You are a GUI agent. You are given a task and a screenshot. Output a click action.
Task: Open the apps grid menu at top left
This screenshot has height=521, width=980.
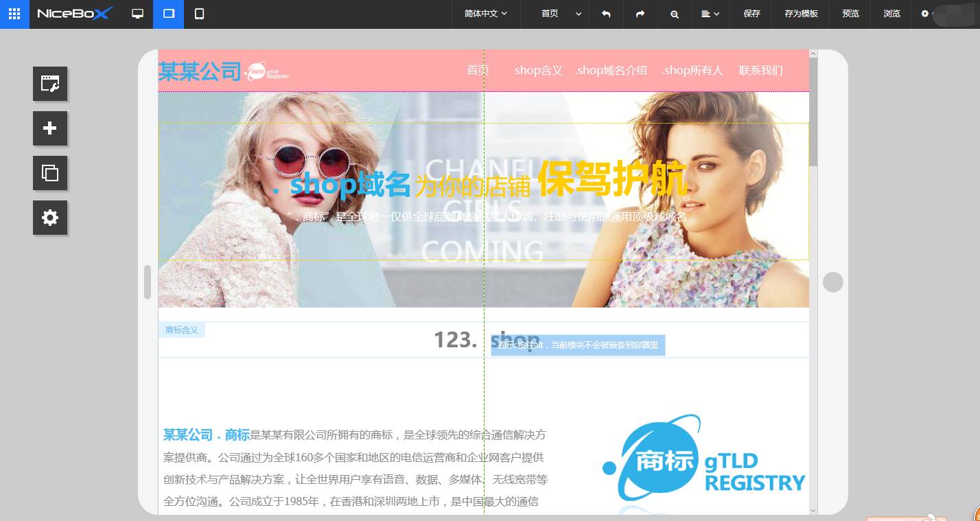pos(14,14)
